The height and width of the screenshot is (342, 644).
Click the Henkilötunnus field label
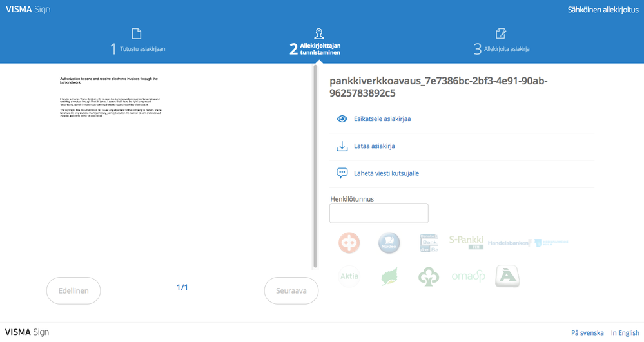point(352,199)
